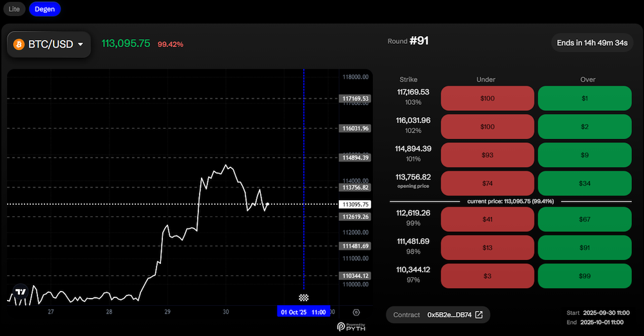The width and height of the screenshot is (644, 336).
Task: Click the 110,344.12 strike value
Action: tap(413, 270)
